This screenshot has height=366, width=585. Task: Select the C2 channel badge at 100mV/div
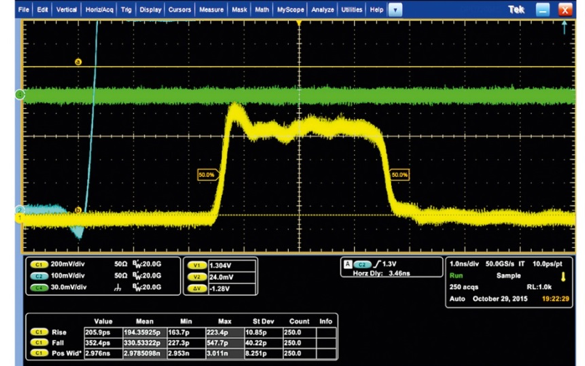coord(39,276)
